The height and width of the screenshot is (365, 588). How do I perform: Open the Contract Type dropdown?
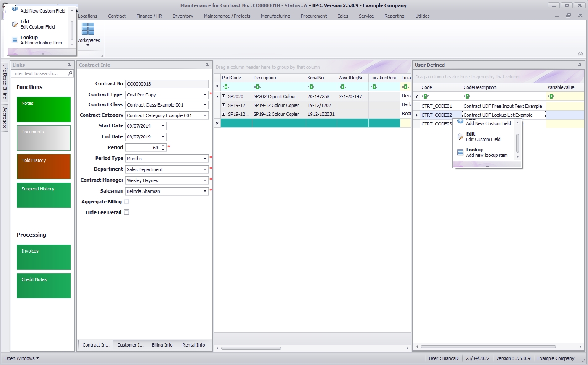click(205, 95)
